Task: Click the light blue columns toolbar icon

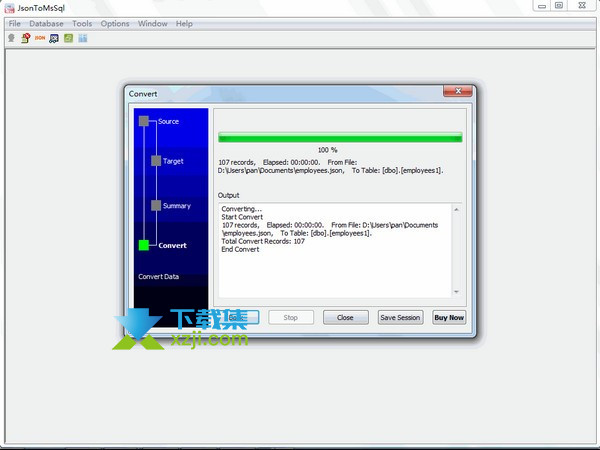Action: (x=83, y=38)
